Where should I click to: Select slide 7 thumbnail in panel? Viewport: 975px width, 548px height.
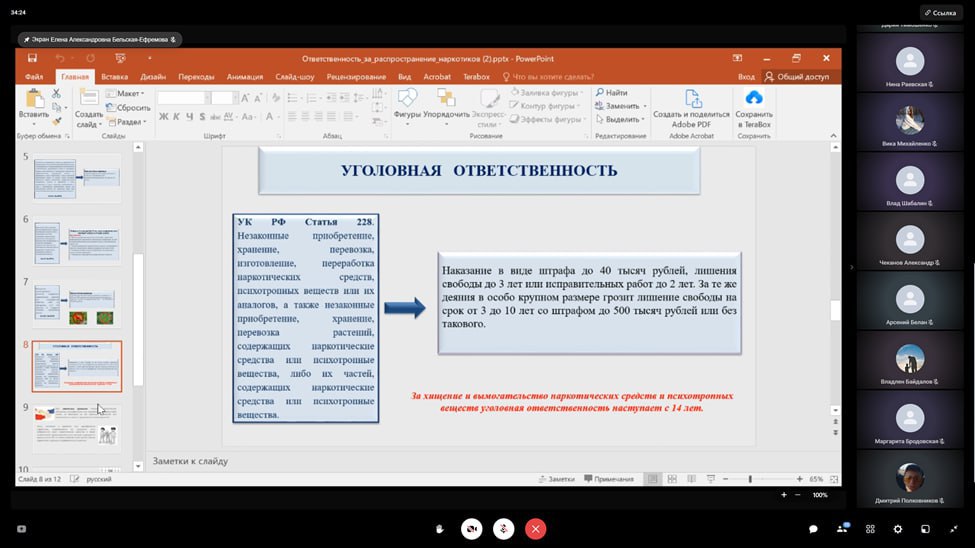77,306
